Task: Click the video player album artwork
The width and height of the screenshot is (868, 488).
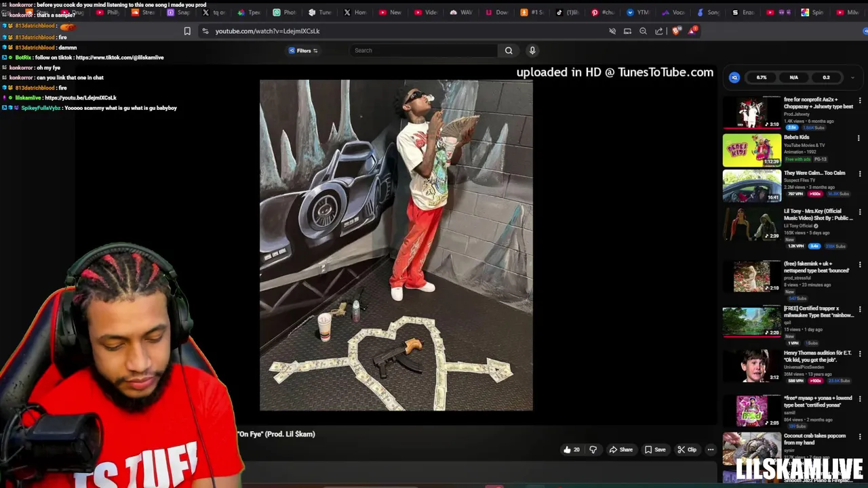Action: 396,245
